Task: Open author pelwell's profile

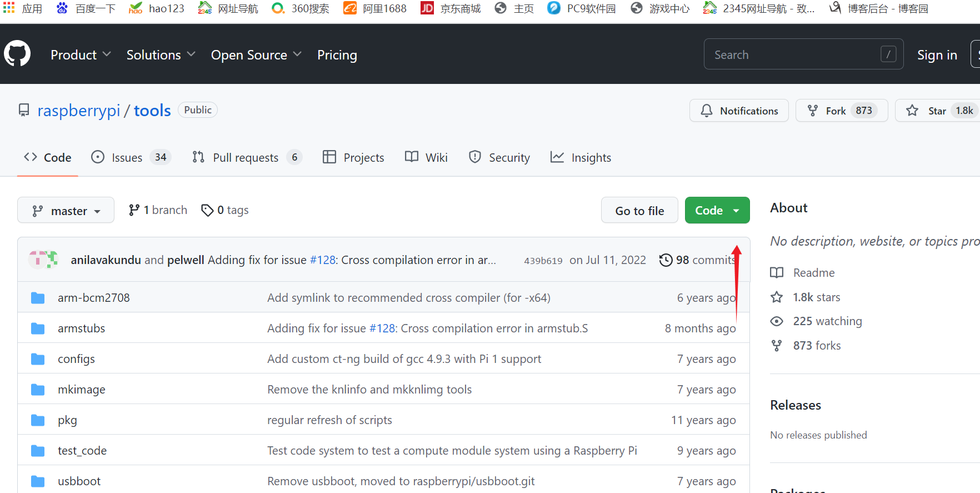Action: (186, 260)
